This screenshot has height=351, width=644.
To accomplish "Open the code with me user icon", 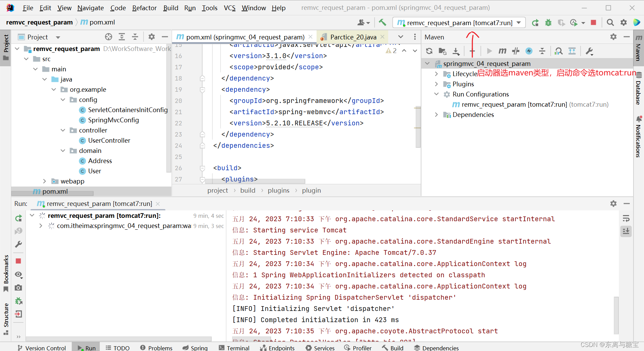I will click(363, 22).
